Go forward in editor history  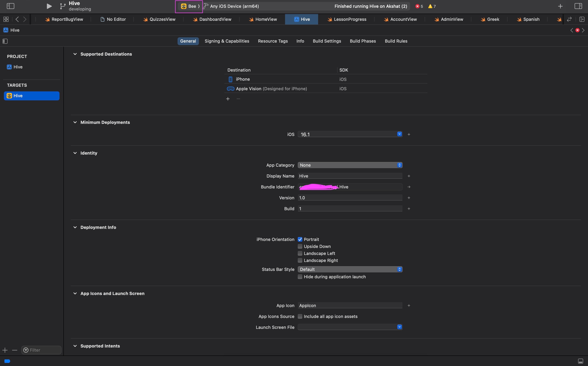(x=25, y=19)
